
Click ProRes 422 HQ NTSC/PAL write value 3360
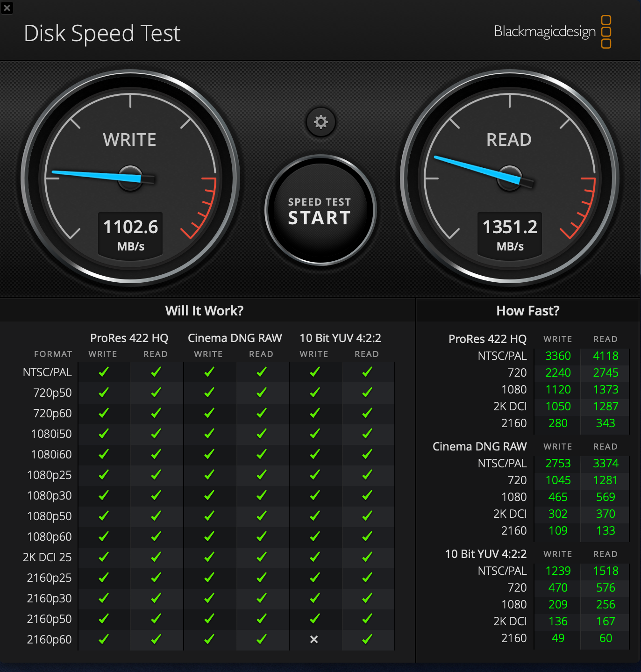(x=558, y=356)
